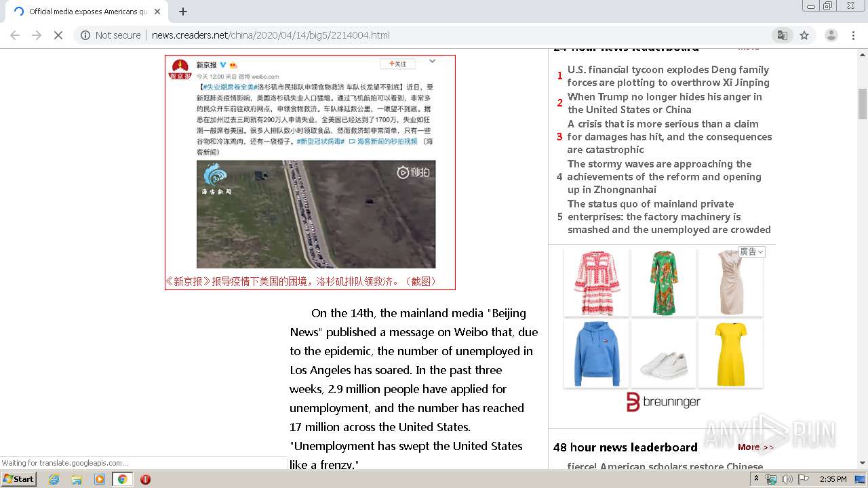Click the browser back arrow
The image size is (868, 488).
15,35
